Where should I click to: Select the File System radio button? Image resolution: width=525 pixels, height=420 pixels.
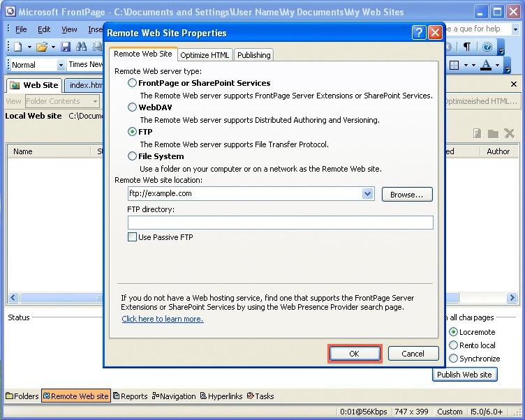coord(133,156)
